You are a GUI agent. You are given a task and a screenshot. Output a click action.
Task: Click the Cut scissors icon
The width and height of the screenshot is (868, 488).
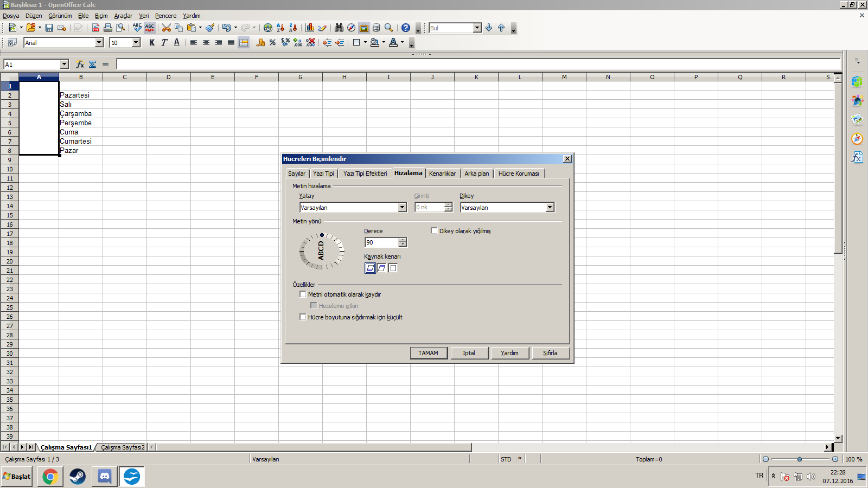[x=167, y=28]
